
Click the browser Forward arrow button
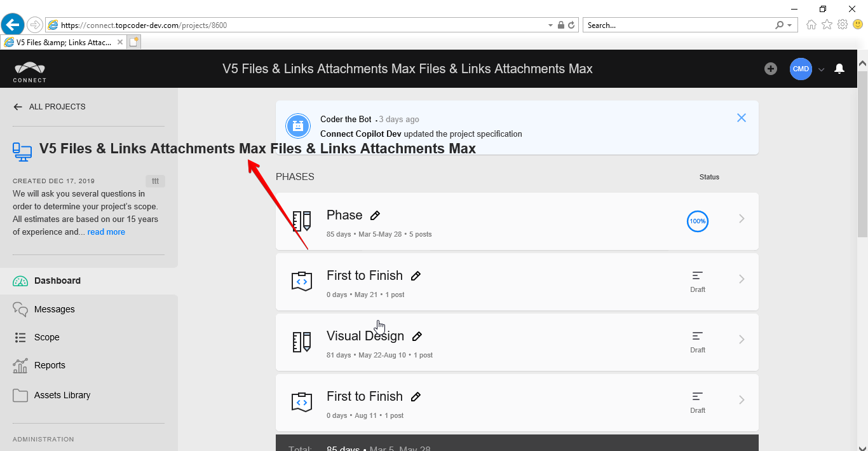[x=35, y=25]
